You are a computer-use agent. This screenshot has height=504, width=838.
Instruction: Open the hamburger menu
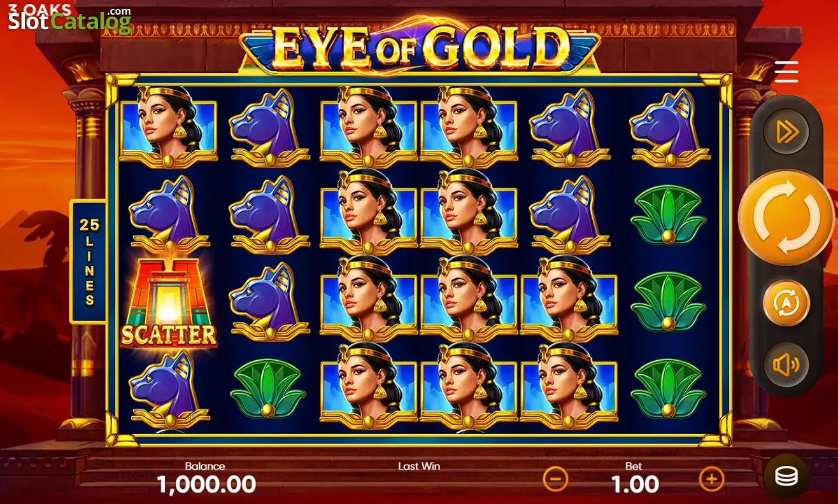786,72
